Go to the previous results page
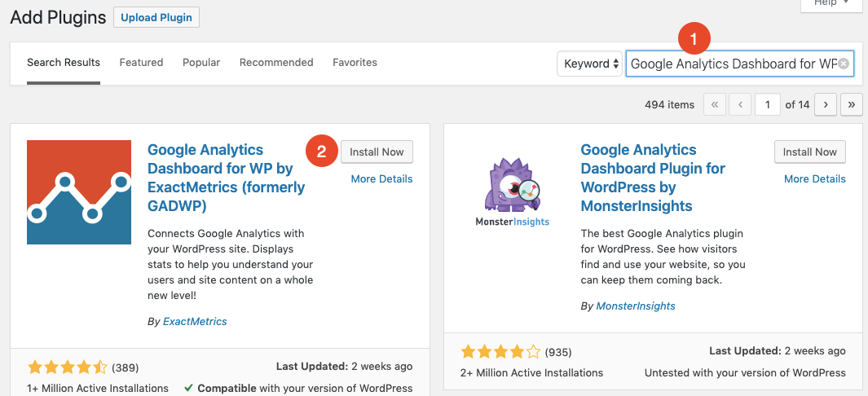 [x=740, y=104]
